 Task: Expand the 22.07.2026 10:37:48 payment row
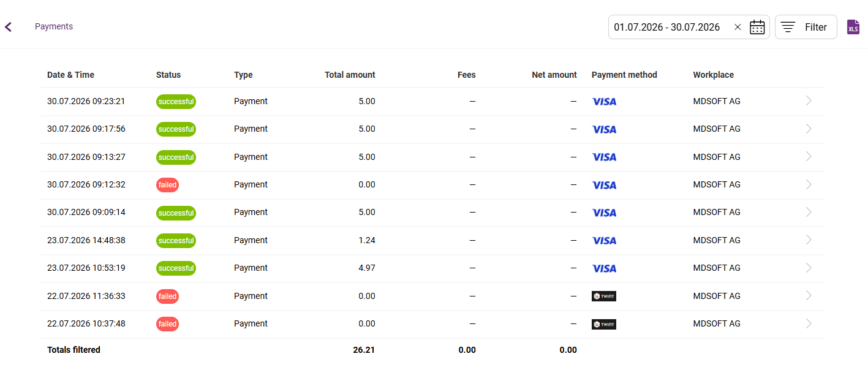pyautogui.click(x=809, y=323)
